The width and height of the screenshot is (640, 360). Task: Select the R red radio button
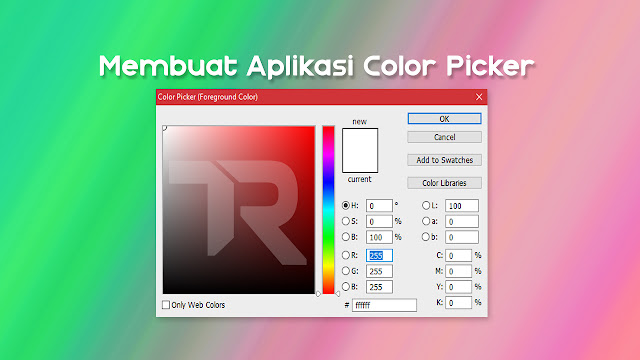coord(346,255)
